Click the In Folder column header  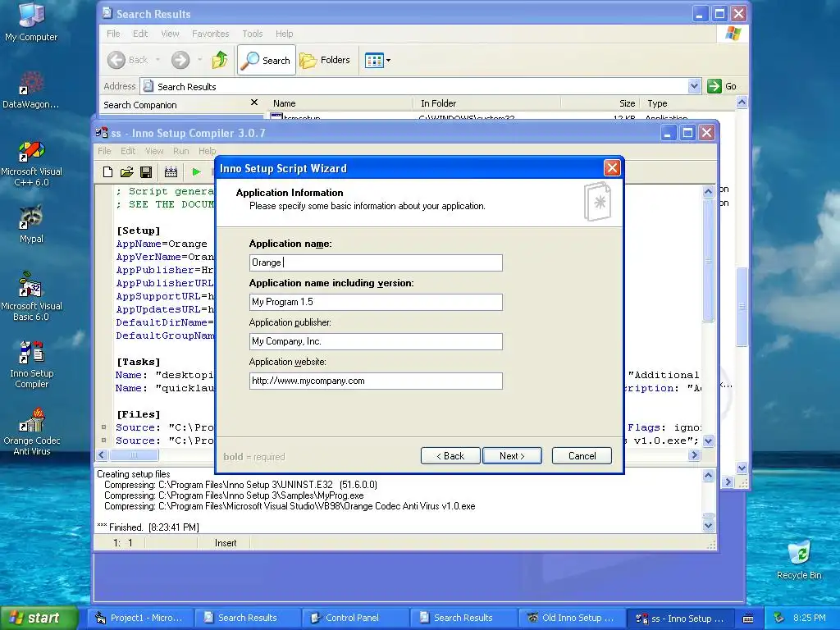(x=487, y=103)
